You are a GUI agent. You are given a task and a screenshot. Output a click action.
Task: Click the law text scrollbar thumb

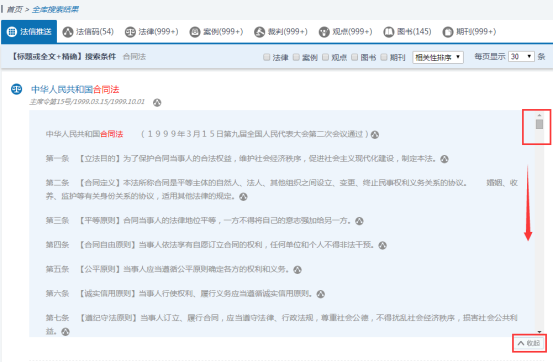[x=539, y=124]
